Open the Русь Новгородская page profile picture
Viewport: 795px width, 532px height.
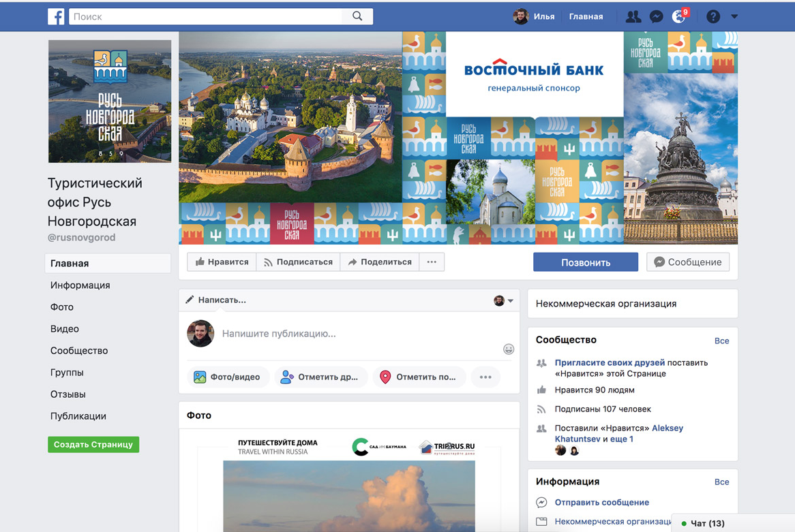[x=110, y=101]
